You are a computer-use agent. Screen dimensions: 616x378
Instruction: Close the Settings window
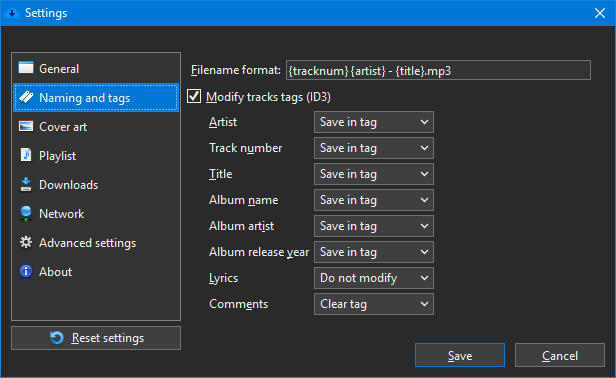tap(600, 13)
